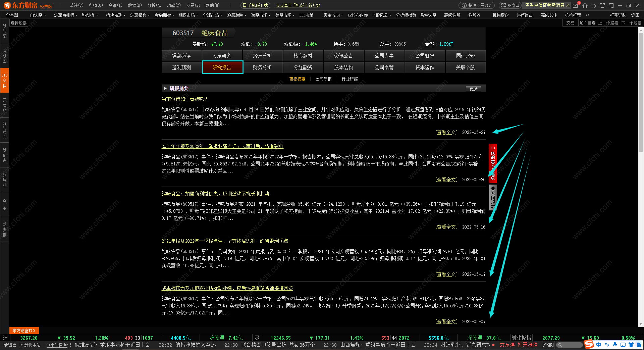Image resolution: width=644 pixels, height=350 pixels.
Task: Toggle Sogou punctuation mode
Action: (607, 345)
